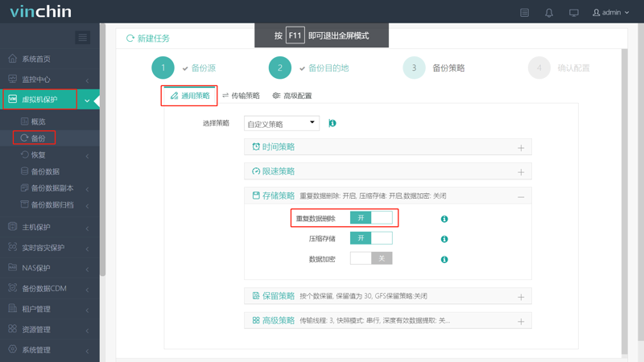Expand 备份数据CDM sidebar menu
Image resolution: width=644 pixels, height=362 pixels.
point(50,289)
